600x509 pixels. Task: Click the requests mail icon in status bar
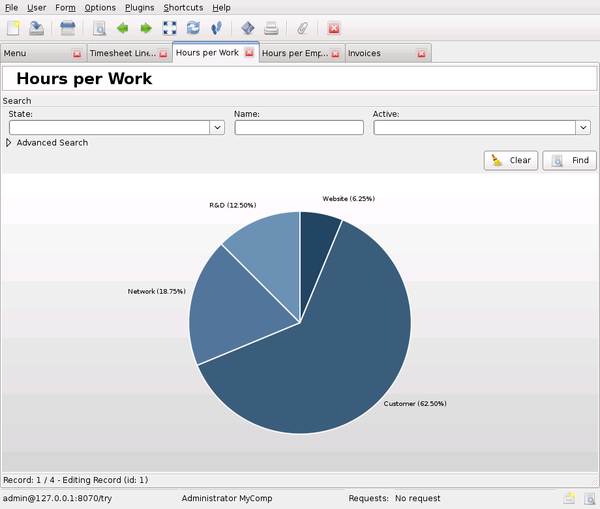569,498
